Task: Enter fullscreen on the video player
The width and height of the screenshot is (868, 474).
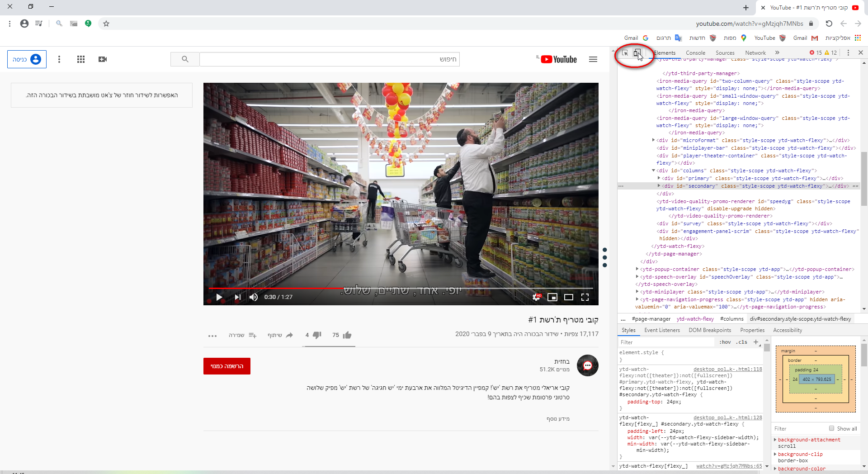Action: [x=585, y=297]
